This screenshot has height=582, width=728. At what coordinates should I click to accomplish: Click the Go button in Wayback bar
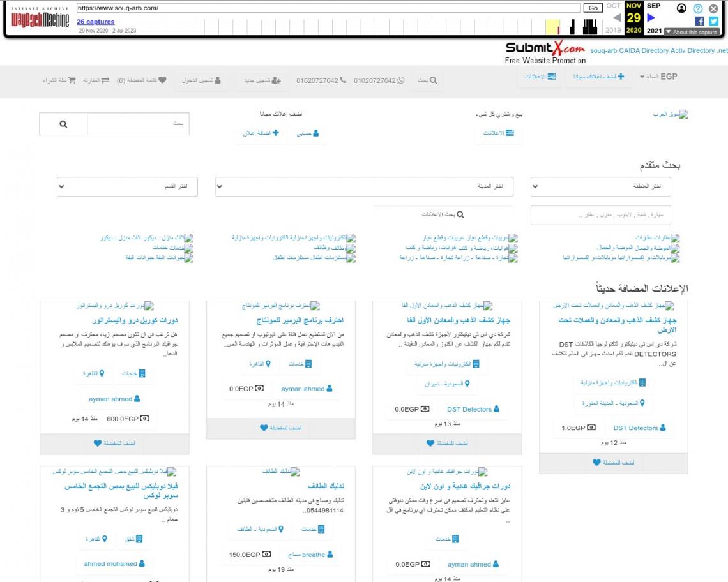click(x=593, y=8)
